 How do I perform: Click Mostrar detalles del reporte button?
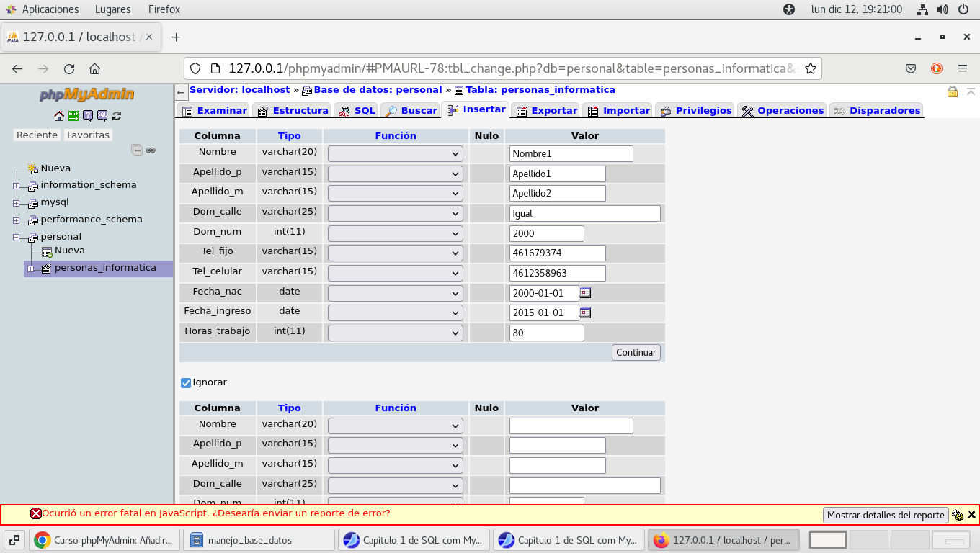point(885,515)
